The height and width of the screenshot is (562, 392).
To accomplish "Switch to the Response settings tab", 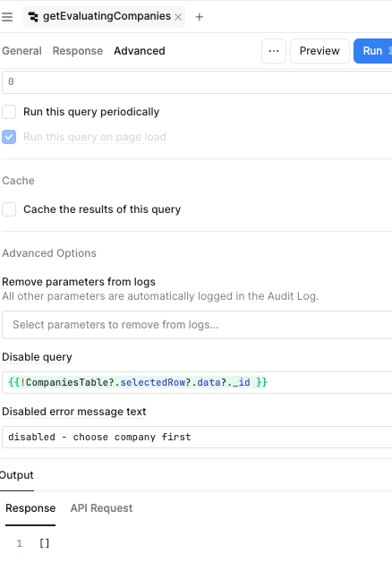I will coord(78,51).
